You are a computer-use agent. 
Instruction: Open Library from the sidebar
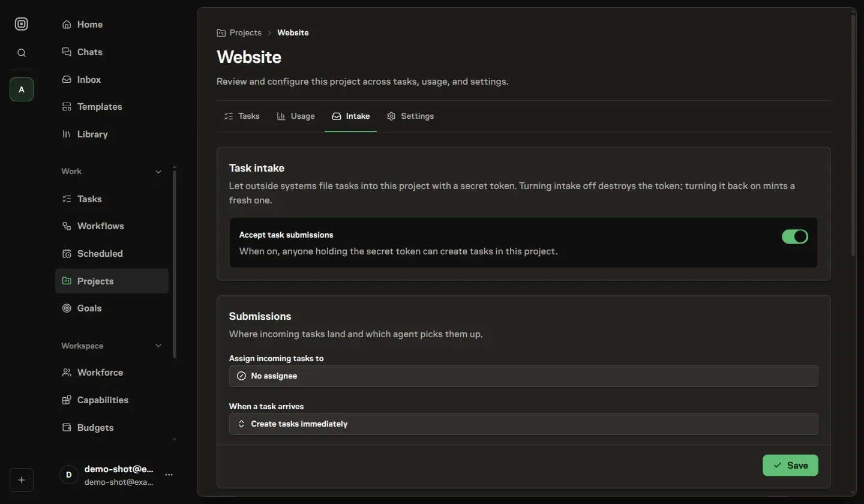pos(112,134)
